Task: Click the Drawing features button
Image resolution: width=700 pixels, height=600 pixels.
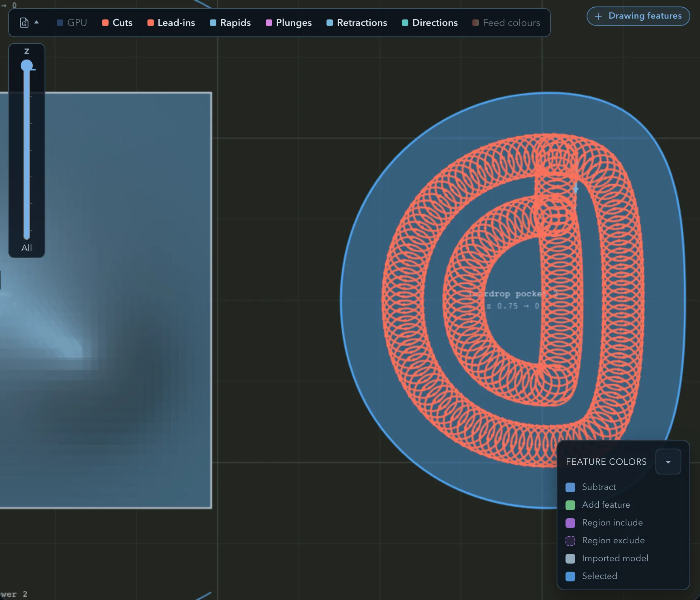Action: tap(638, 16)
